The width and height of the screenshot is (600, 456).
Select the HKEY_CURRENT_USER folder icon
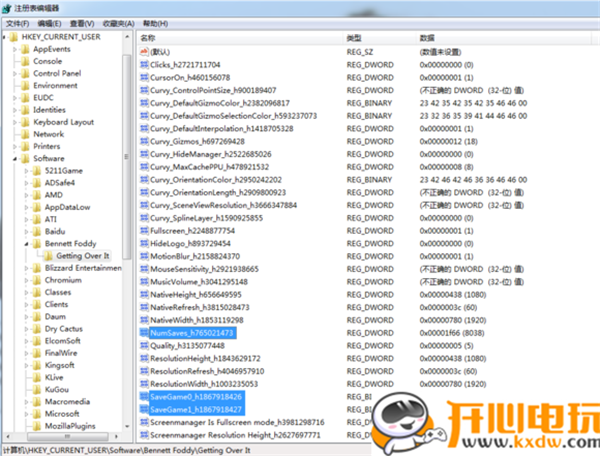click(14, 37)
